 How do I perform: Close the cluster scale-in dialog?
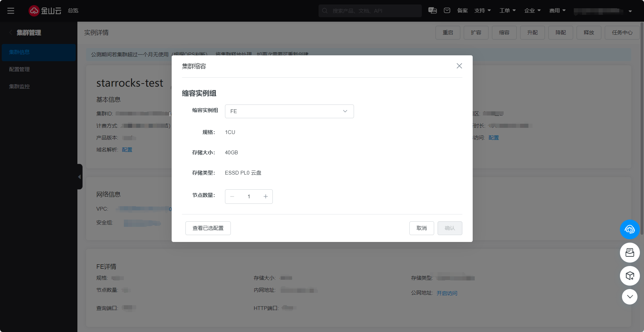click(x=459, y=66)
